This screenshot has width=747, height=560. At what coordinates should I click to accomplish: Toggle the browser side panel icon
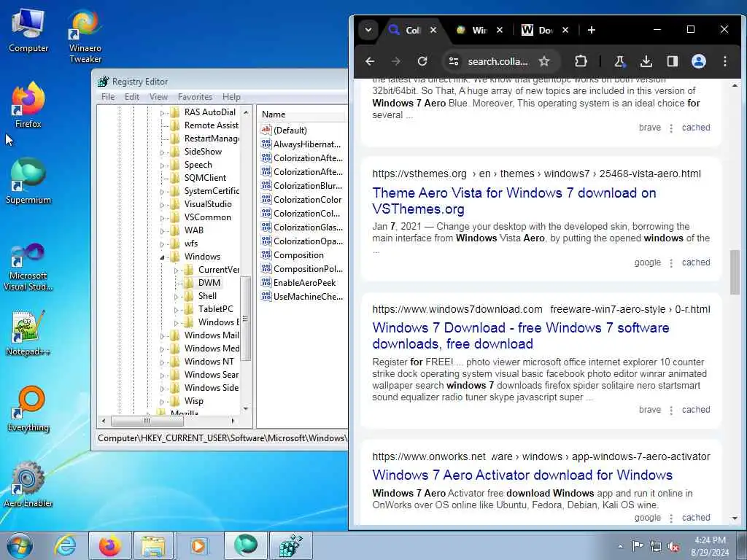(x=672, y=61)
